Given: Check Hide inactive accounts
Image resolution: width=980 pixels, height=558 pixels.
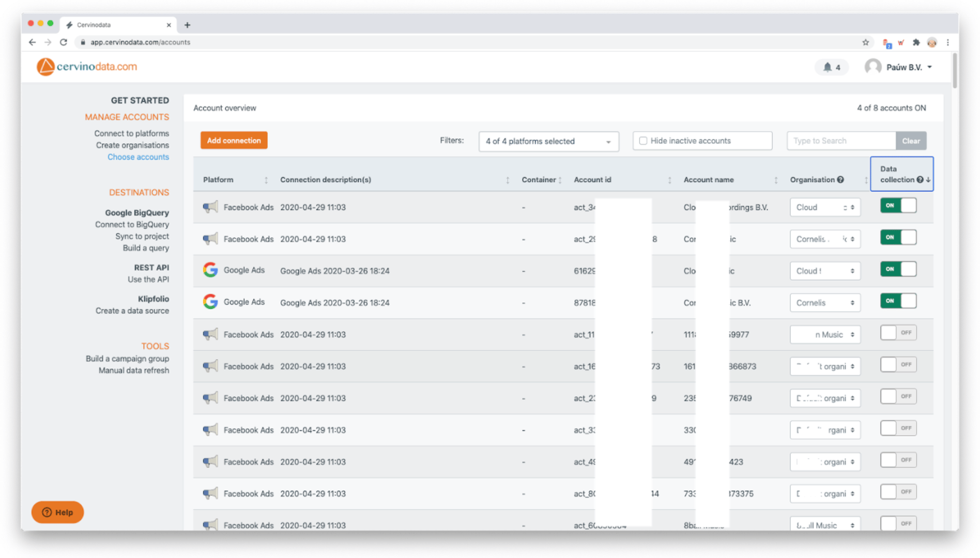Looking at the screenshot, I should (642, 140).
